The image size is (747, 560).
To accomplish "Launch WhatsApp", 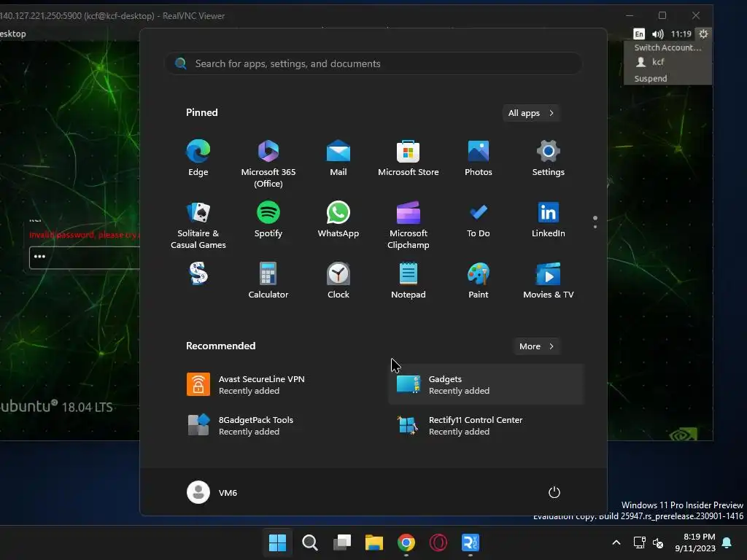I will (338, 219).
